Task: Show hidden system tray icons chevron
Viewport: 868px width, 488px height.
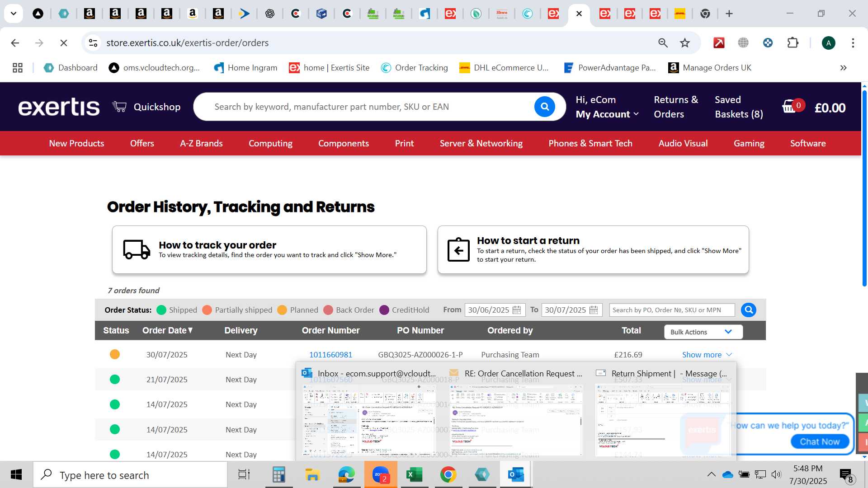Action: (711, 474)
